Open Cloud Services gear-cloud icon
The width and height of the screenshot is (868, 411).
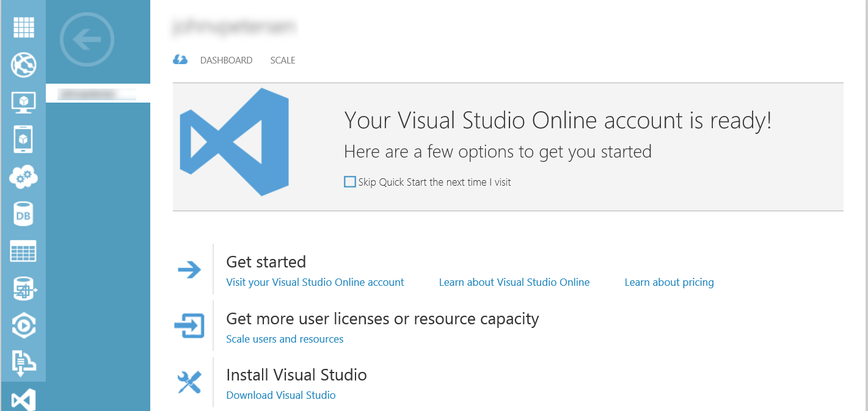point(23,177)
